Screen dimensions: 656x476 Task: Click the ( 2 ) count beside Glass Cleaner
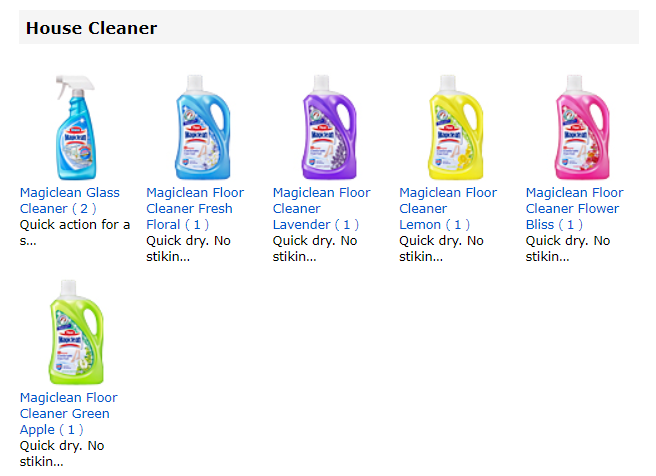point(84,209)
